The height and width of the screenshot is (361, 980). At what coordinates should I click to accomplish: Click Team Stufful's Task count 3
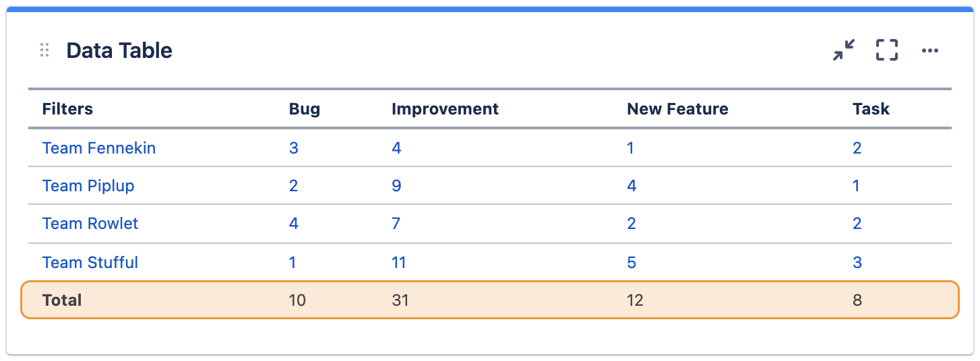pyautogui.click(x=857, y=263)
